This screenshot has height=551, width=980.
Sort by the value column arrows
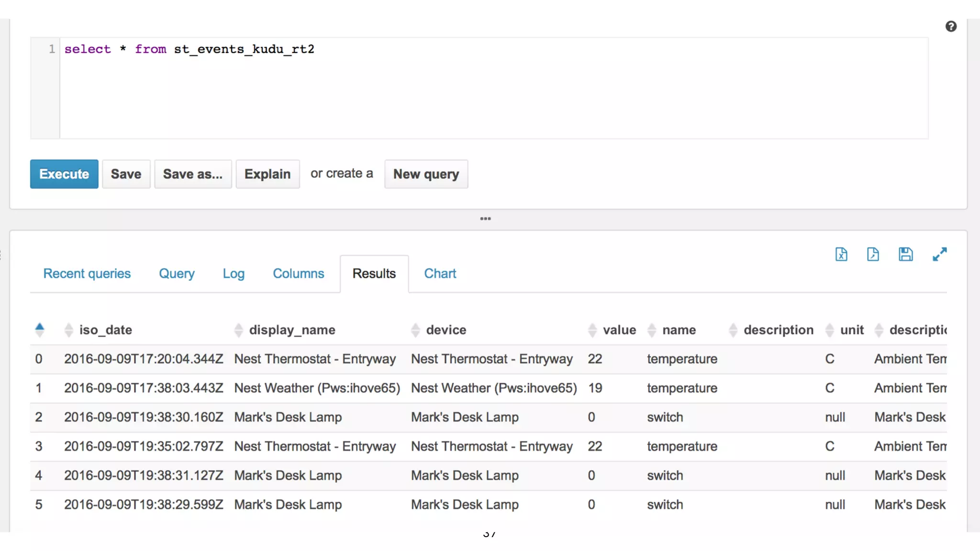click(592, 330)
